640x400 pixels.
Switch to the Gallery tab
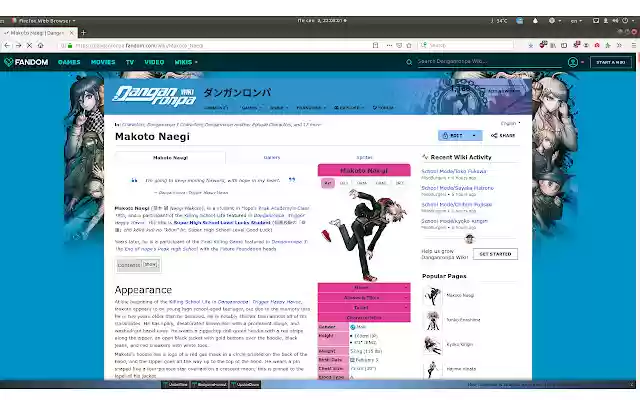(272, 158)
